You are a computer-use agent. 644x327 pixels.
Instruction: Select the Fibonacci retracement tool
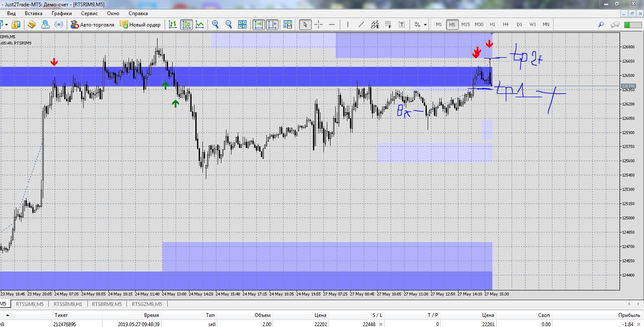point(388,24)
